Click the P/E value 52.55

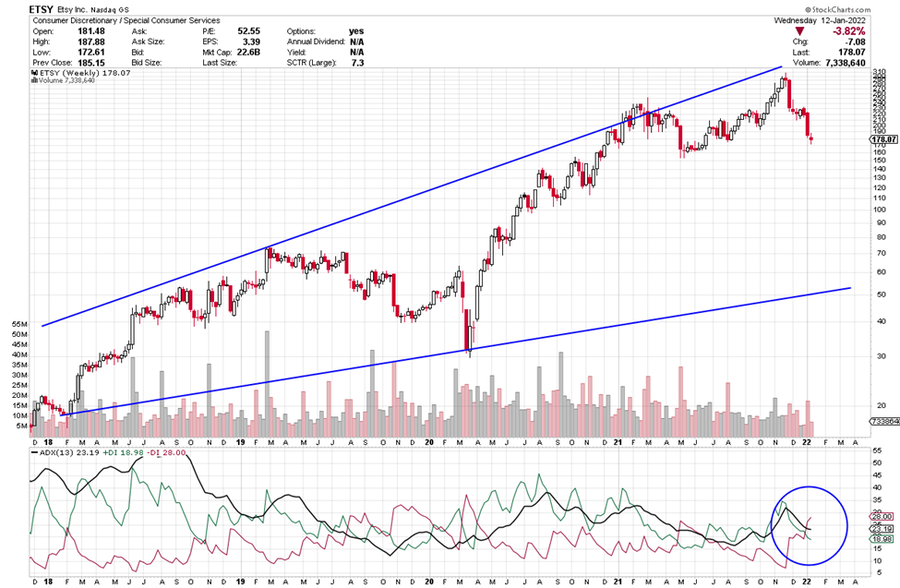[x=248, y=31]
